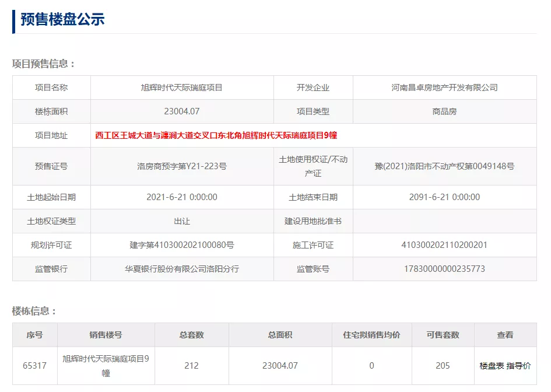This screenshot has height=392, width=551.
Task: Click the 土地使用权证/不动产证 label cell
Action: click(313, 166)
